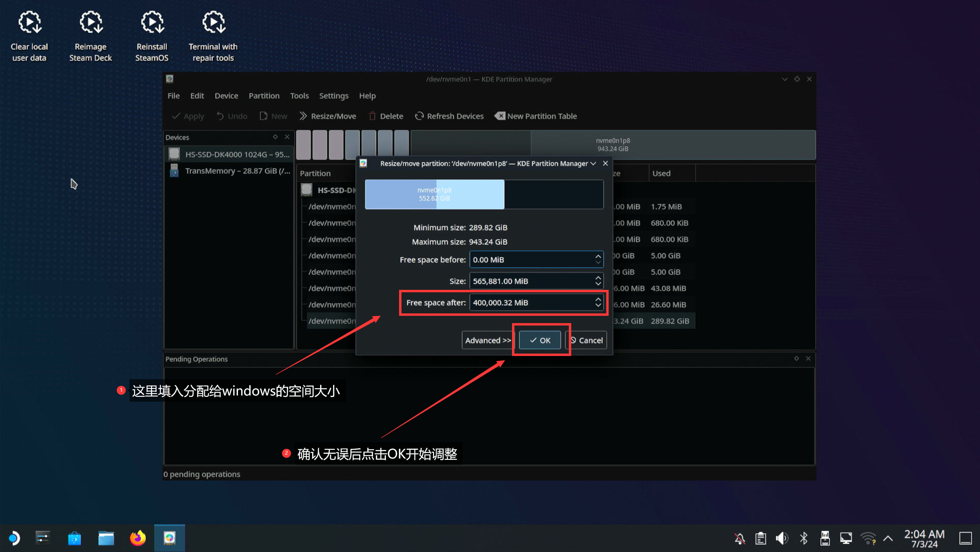
Task: Click the volume speaker tray icon
Action: point(782,538)
